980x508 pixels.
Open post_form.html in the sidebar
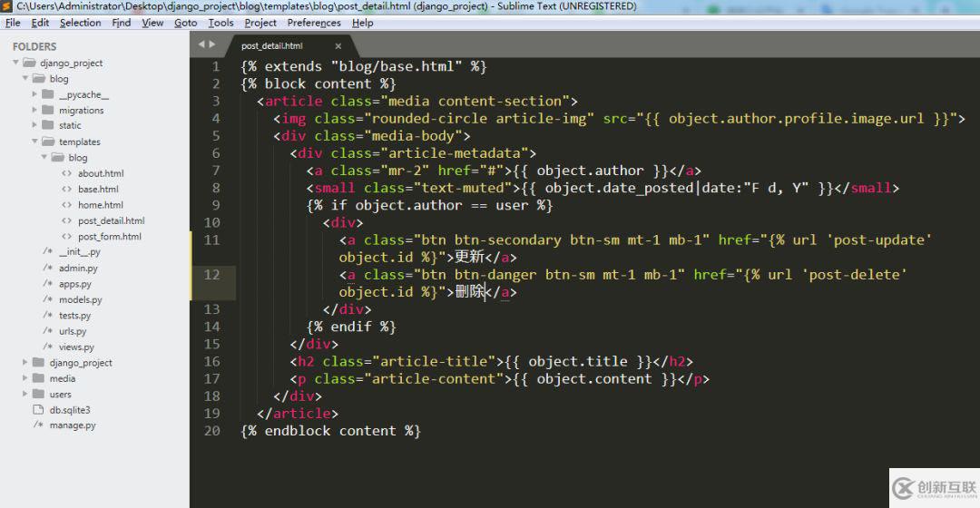[110, 236]
